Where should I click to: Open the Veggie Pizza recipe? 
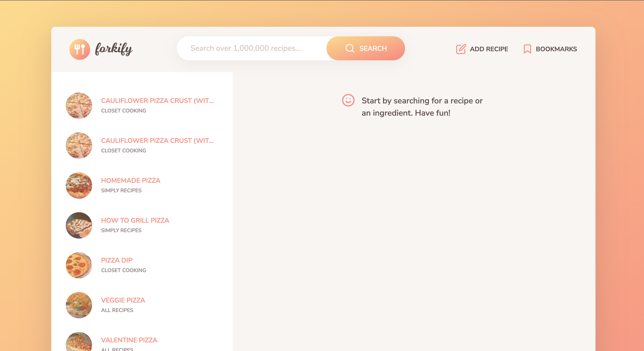(123, 300)
